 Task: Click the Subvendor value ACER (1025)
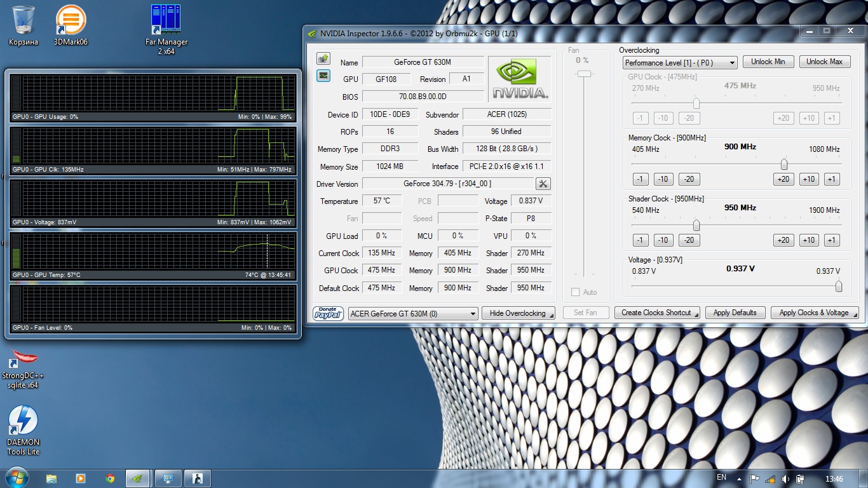tap(507, 114)
